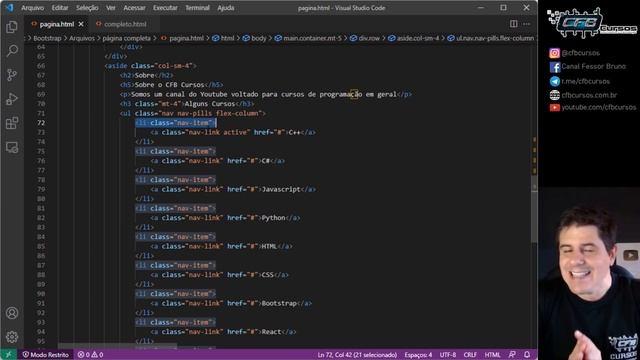Click the Ln 72, Col 42 cursor position
This screenshot has width=640, height=360.
tap(357, 355)
